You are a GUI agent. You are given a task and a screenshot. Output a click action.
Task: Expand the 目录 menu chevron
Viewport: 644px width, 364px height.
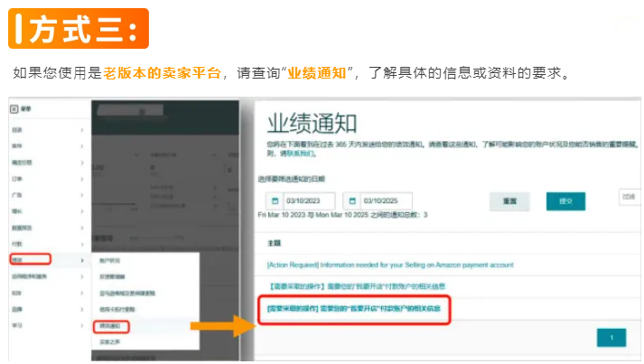(82, 131)
